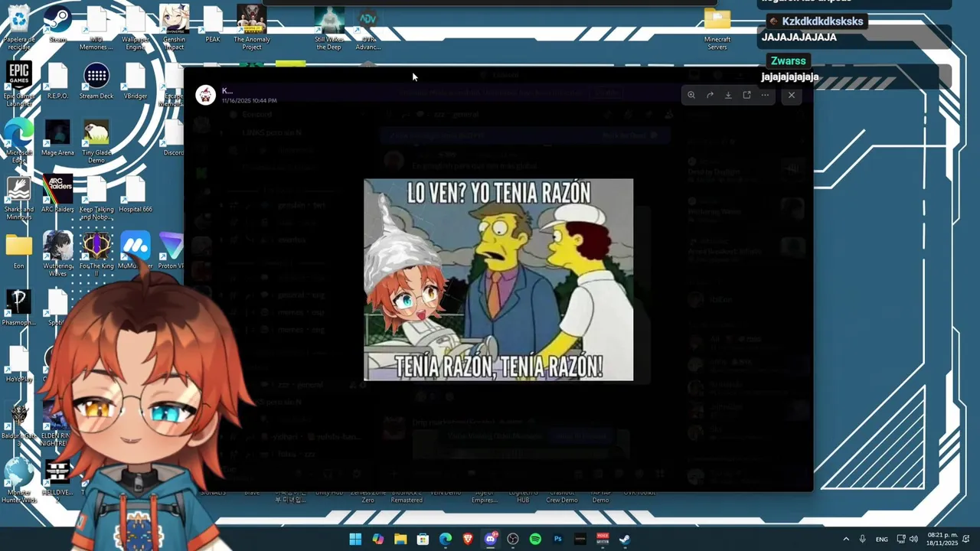Click the poster's avatar in image viewer

point(205,95)
